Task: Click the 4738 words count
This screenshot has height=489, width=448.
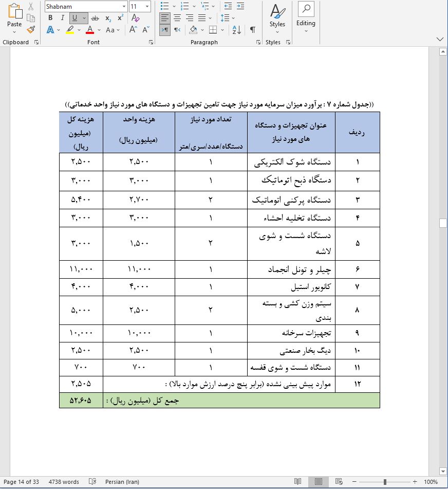Action: (64, 482)
